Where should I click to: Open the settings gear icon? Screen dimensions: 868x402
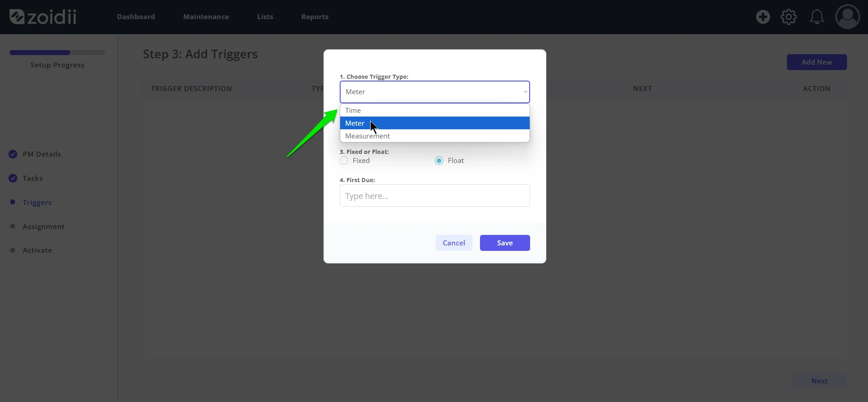coord(789,17)
